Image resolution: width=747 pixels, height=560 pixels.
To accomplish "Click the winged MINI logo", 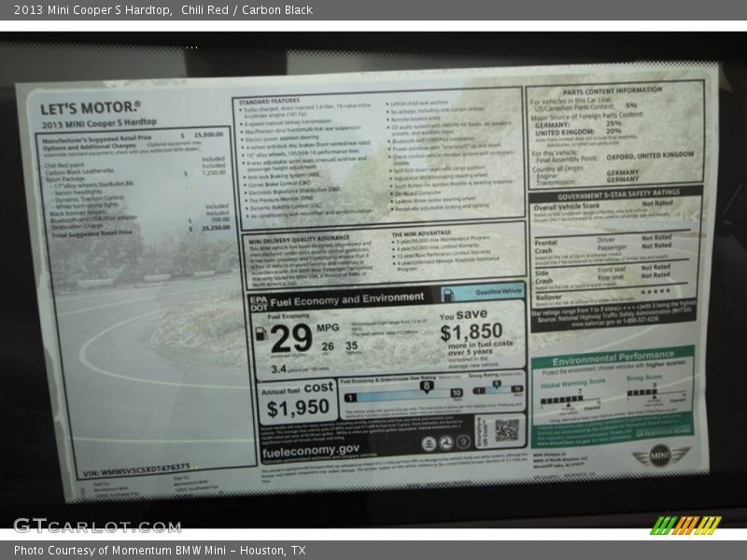I will tap(660, 455).
